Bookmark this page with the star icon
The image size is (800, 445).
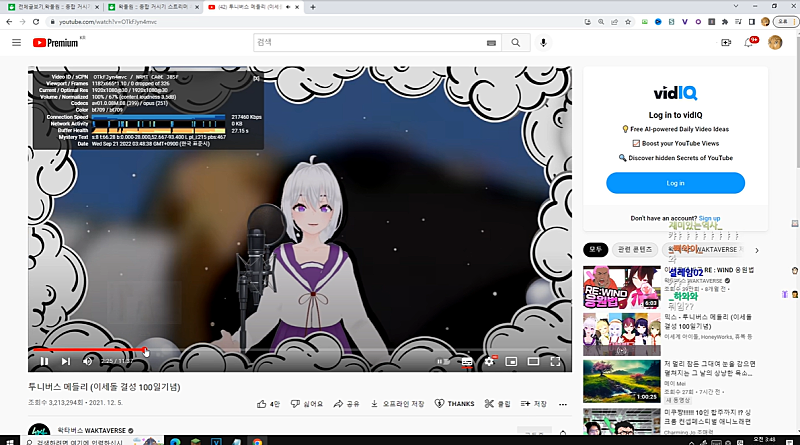(628, 22)
